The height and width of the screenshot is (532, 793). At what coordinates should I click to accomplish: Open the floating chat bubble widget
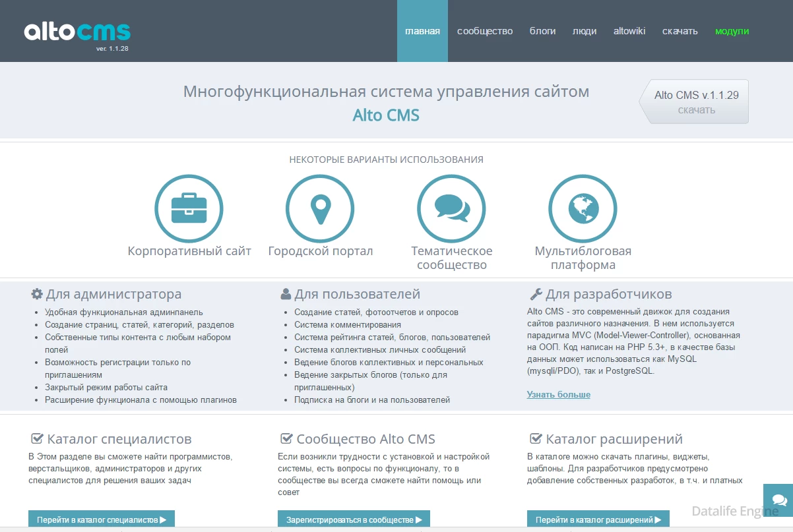[778, 500]
